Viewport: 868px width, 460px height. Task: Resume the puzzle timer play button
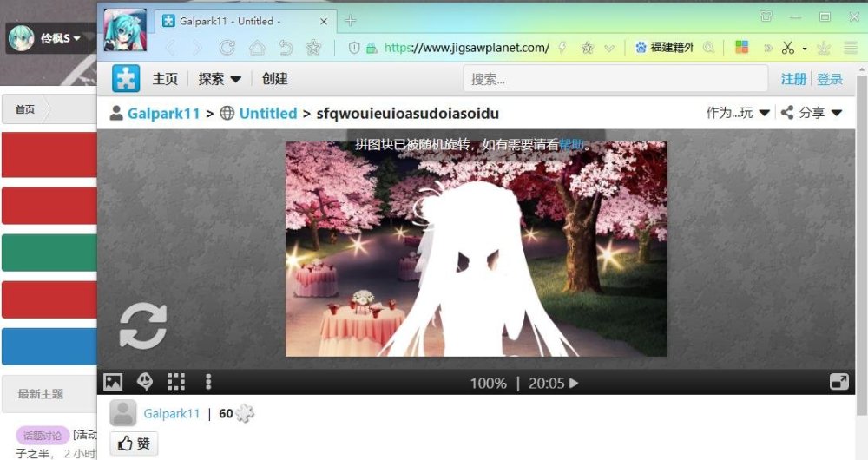tap(574, 383)
